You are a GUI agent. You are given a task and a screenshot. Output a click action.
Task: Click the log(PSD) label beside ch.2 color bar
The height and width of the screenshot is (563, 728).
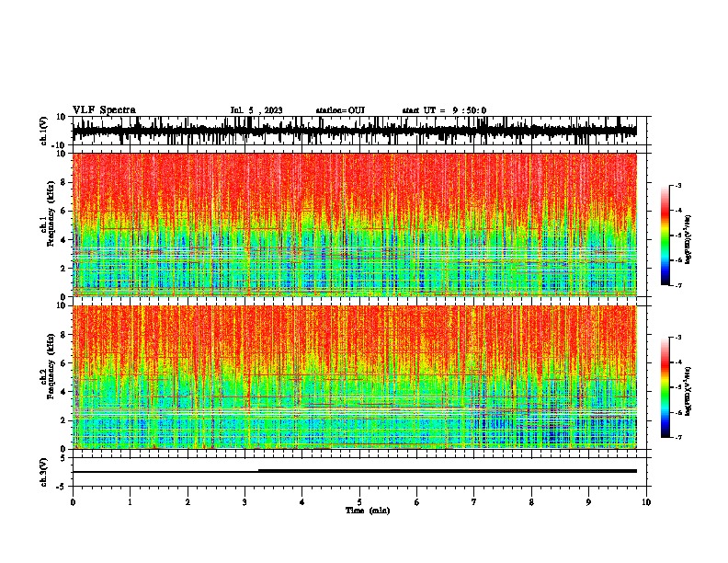[x=688, y=391]
